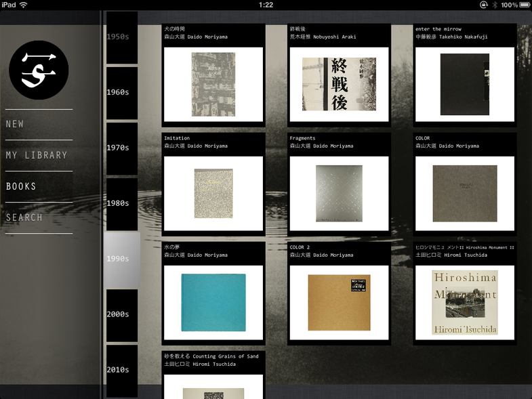The image size is (532, 399).
Task: Open the Hiroshima Monument II book cover
Action: [x=465, y=303]
